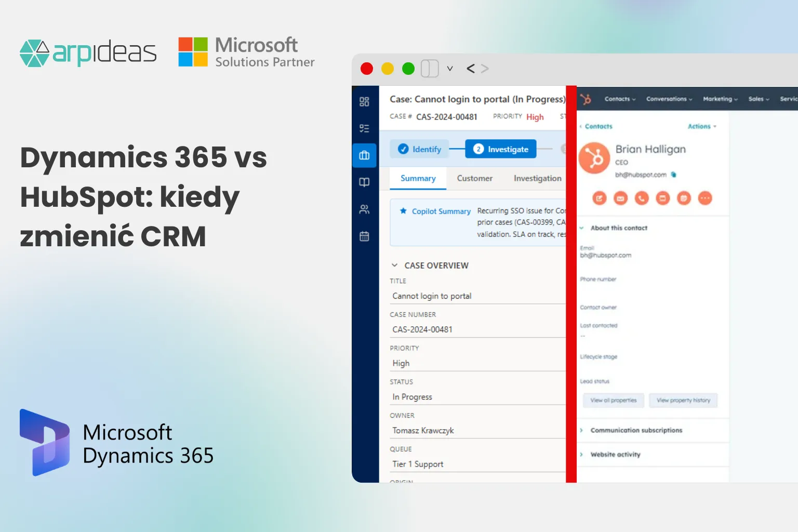Screen dimensions: 798x532
Task: Click the note compose icon under Brian Halligan
Action: pos(600,198)
